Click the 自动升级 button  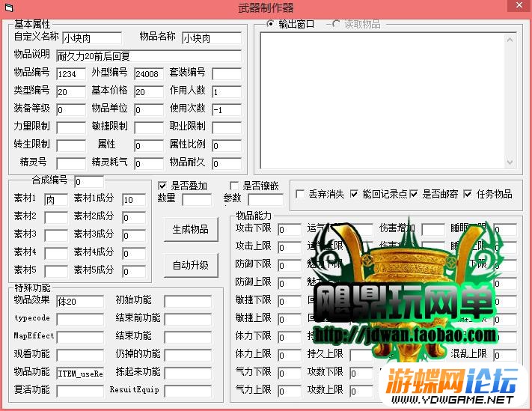click(191, 265)
